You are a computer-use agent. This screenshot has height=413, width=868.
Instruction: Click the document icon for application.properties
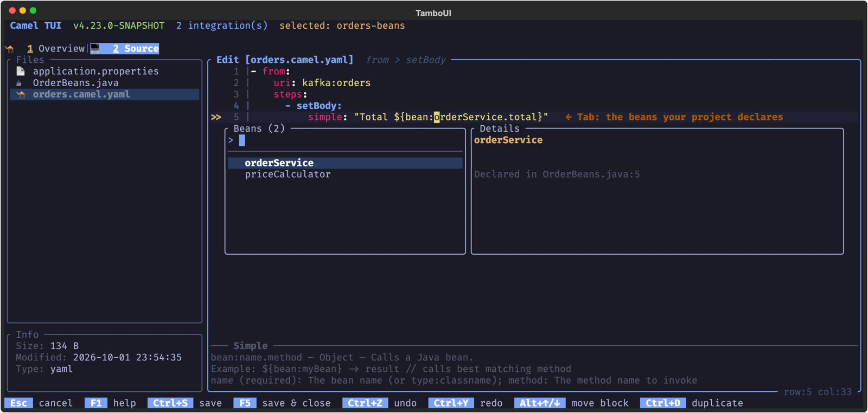pyautogui.click(x=21, y=71)
